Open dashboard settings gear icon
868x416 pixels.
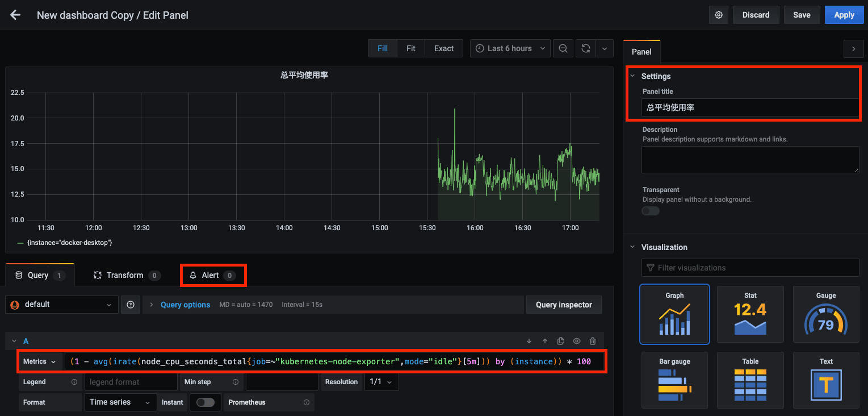pyautogui.click(x=719, y=15)
